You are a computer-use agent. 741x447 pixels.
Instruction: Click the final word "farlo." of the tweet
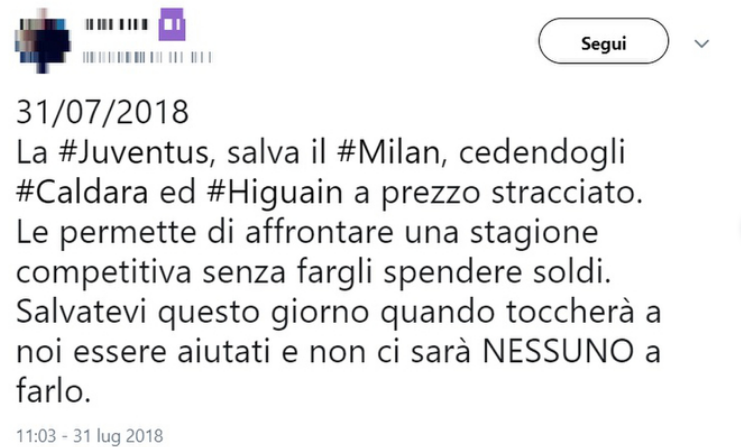[55, 389]
